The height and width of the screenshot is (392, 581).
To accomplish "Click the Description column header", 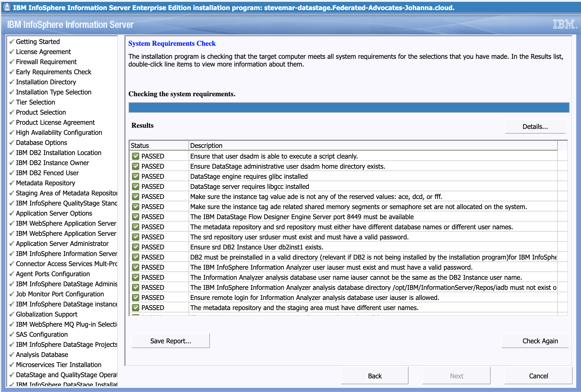I will point(373,146).
